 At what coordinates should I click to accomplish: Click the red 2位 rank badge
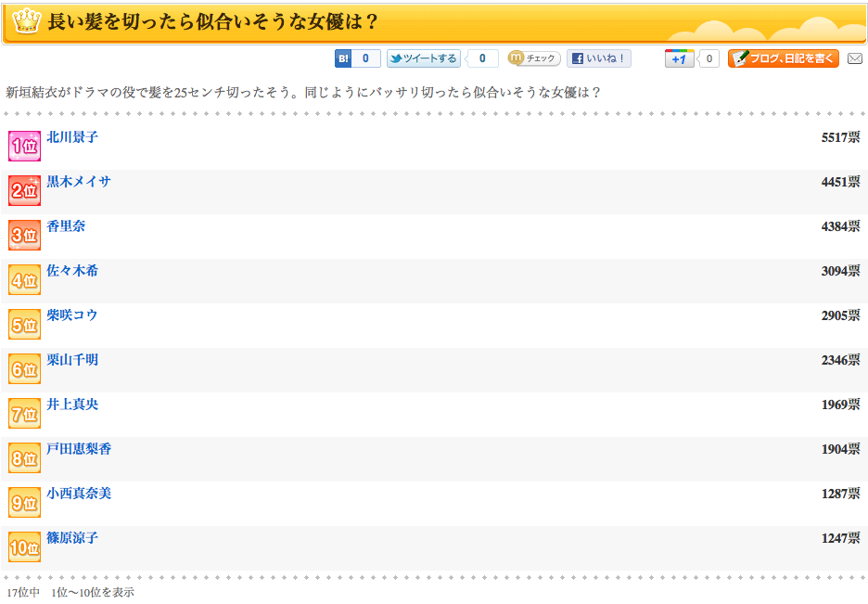tap(24, 190)
